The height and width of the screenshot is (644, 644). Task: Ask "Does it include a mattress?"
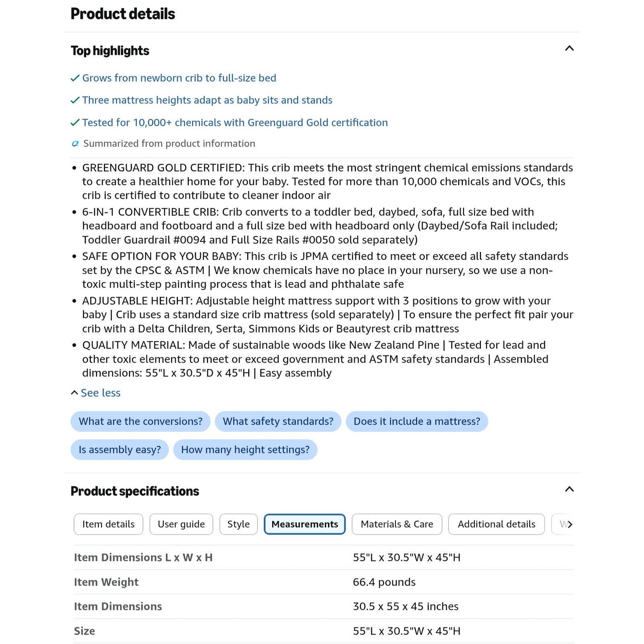[417, 421]
